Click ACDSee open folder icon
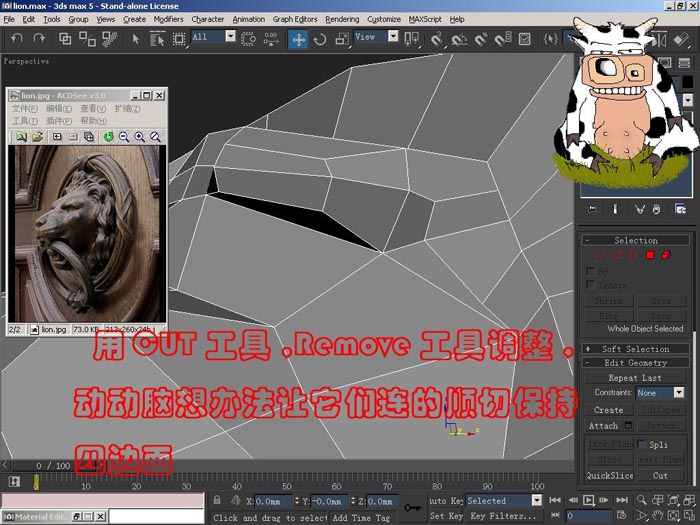Image resolution: width=700 pixels, height=525 pixels. point(38,137)
